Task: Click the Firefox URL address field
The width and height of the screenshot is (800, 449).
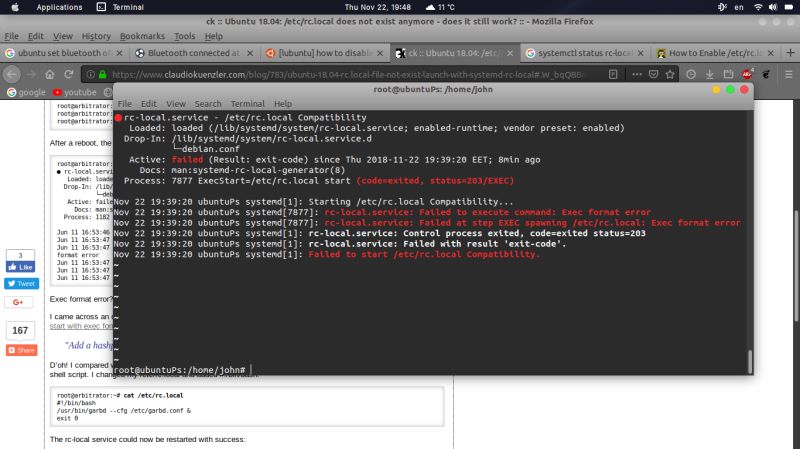Action: tap(347, 74)
